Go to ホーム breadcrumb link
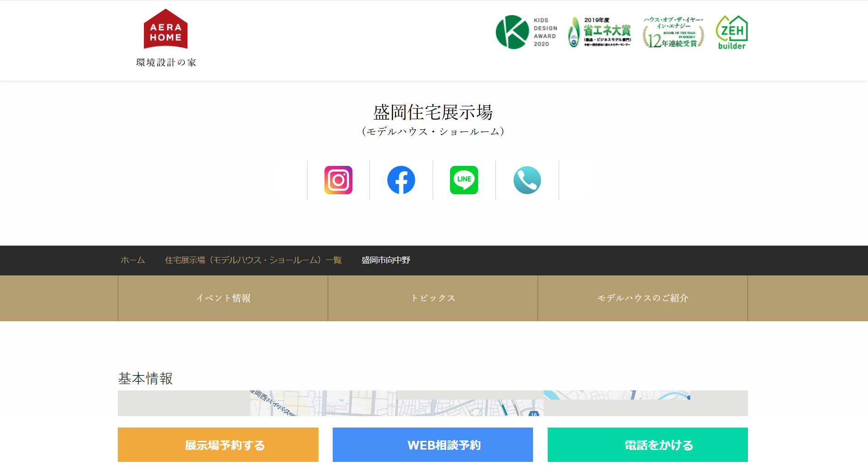Screen dimensions: 868x472 [x=132, y=260]
